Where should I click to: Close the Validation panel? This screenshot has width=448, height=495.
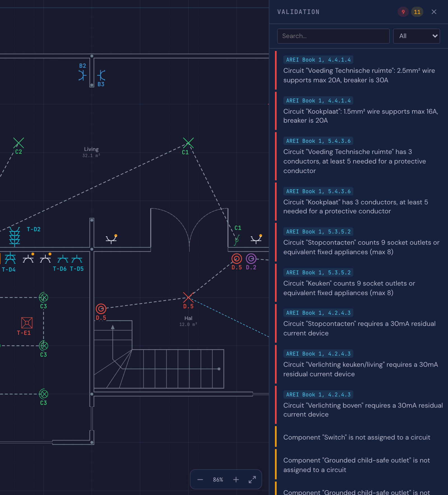(434, 12)
